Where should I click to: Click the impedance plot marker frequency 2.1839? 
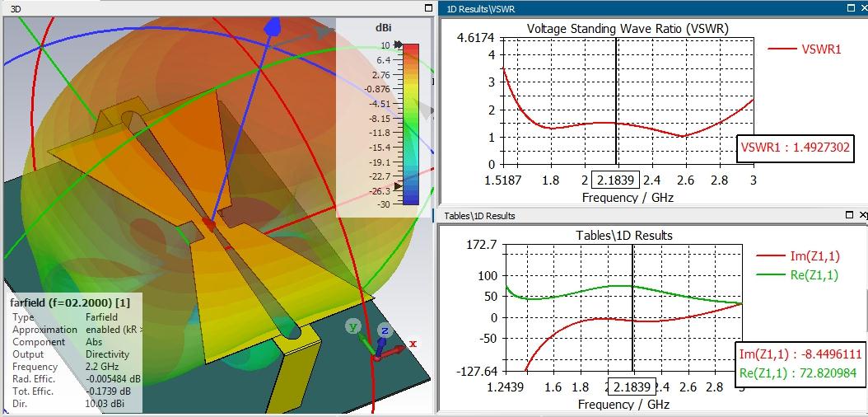(632, 387)
